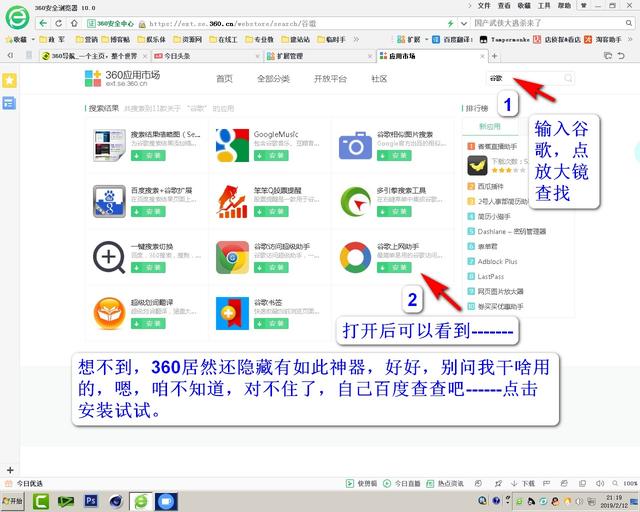Install GoogleMusic with its 安装 button
The height and width of the screenshot is (512, 640).
click(x=271, y=156)
